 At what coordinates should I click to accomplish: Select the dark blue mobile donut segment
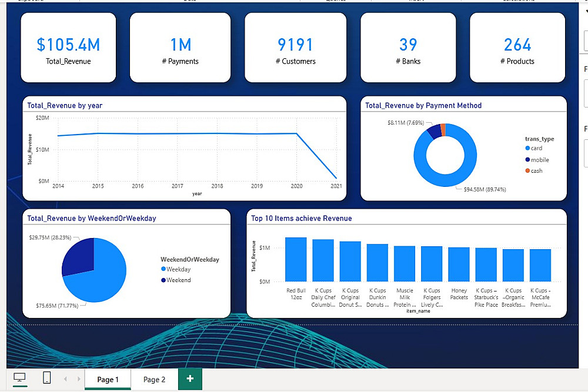(x=435, y=132)
